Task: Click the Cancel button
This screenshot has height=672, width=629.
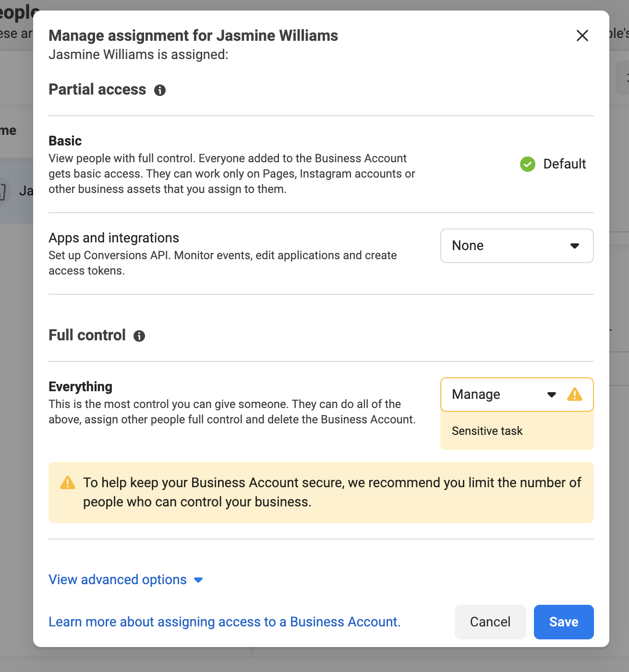Action: (x=490, y=622)
